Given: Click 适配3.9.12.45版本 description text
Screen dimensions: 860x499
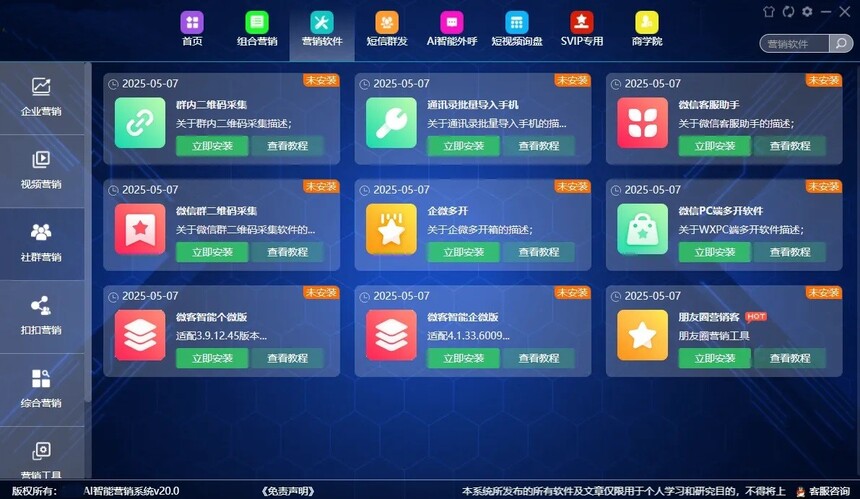Looking at the screenshot, I should point(221,336).
